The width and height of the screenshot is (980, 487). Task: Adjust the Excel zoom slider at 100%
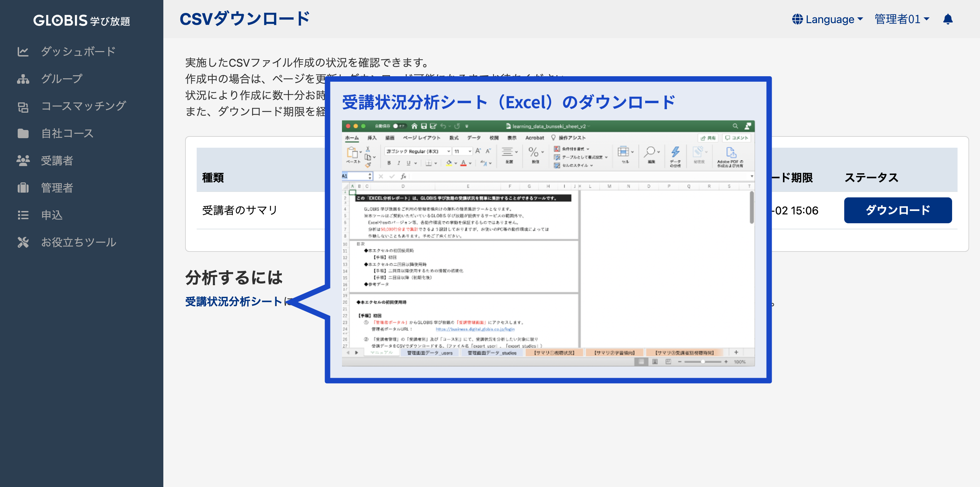point(703,362)
